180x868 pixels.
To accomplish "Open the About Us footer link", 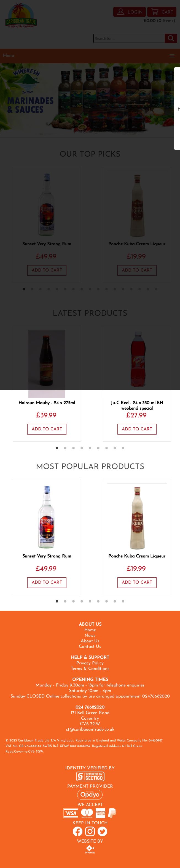I will click(90, 641).
